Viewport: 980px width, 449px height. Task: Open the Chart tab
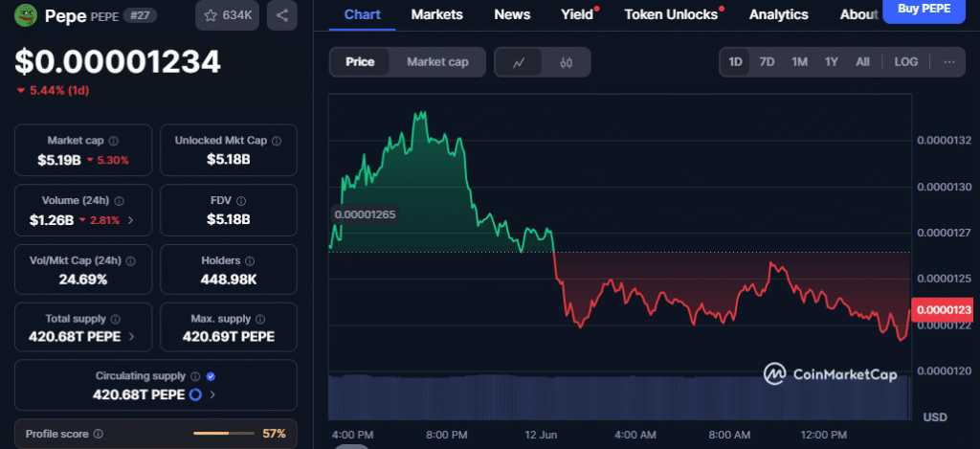(362, 14)
